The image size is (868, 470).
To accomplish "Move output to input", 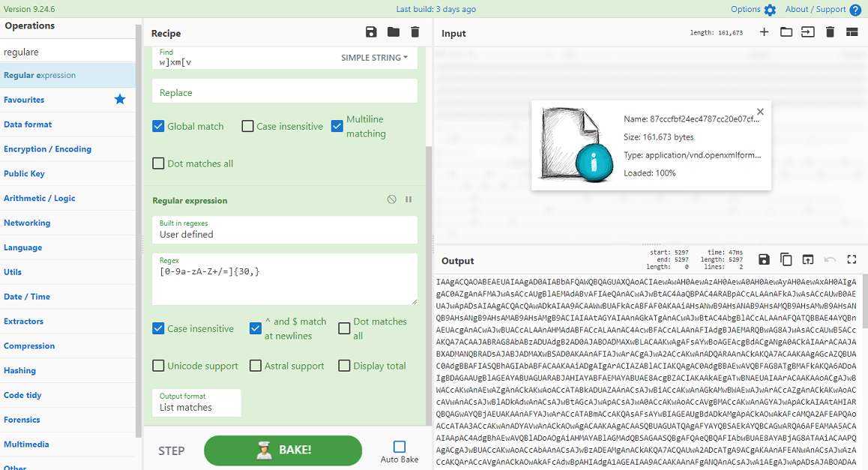I will pyautogui.click(x=808, y=259).
